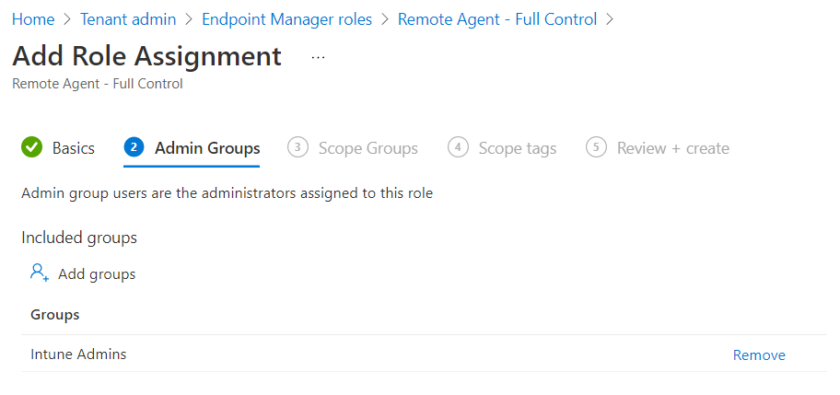
Task: Click the step 4 circle icon
Action: click(458, 147)
